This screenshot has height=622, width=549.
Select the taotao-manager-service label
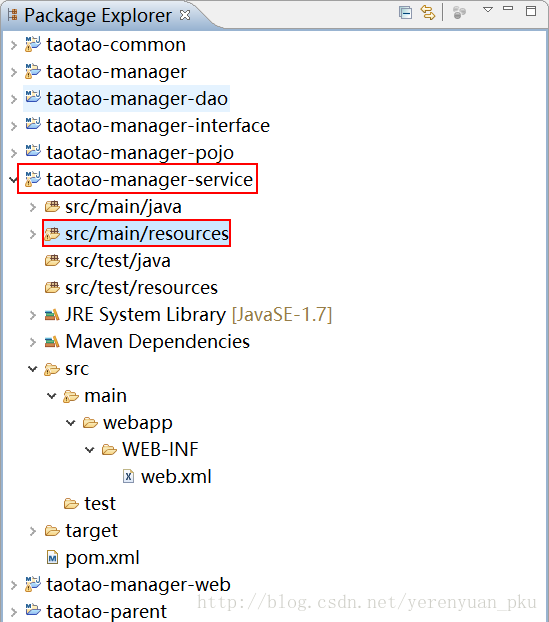point(150,180)
